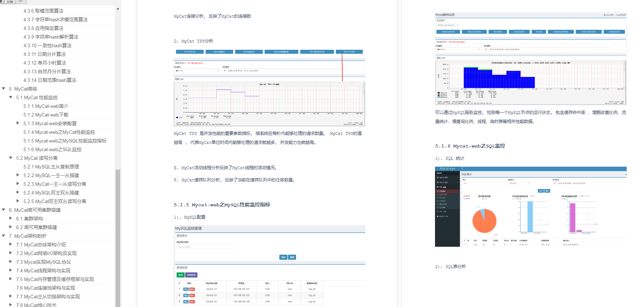Image resolution: width=644 pixels, height=307 pixels.
Task: Collapse the 5.2 MyCat 读写分离 node
Action: click(11, 158)
